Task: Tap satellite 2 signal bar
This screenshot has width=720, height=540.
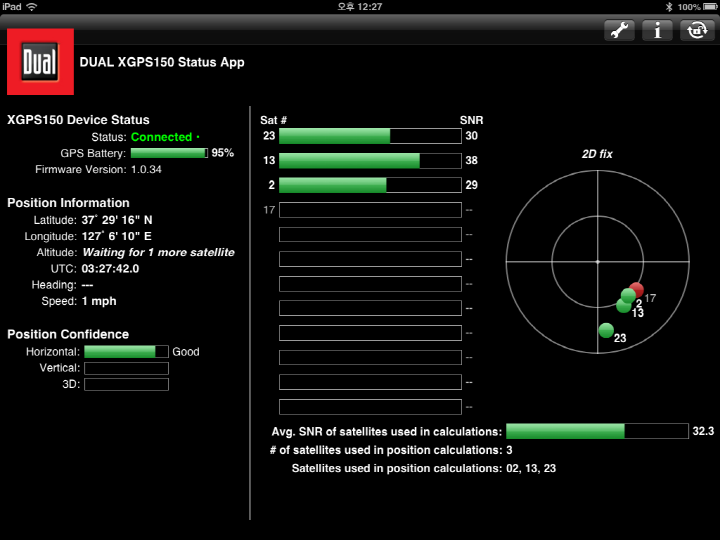Action: pos(370,185)
